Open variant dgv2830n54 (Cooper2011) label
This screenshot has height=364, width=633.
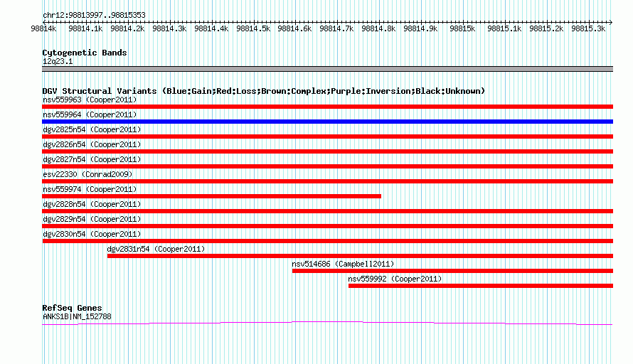[x=92, y=234]
